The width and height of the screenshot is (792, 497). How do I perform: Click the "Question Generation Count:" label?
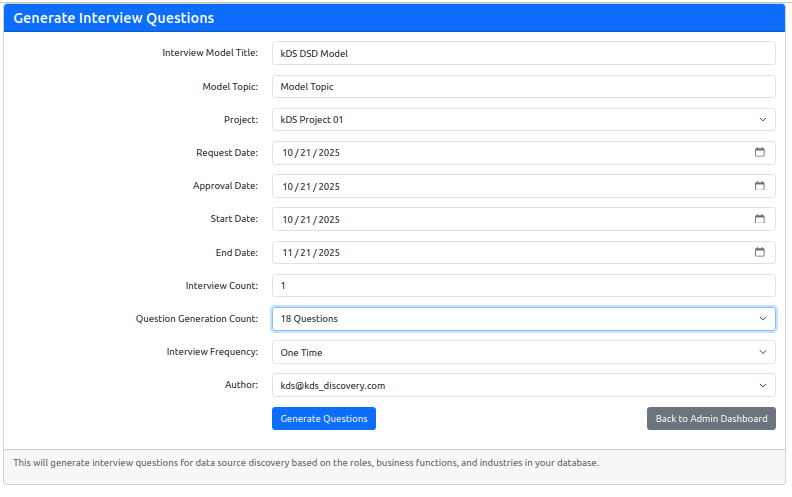(197, 319)
